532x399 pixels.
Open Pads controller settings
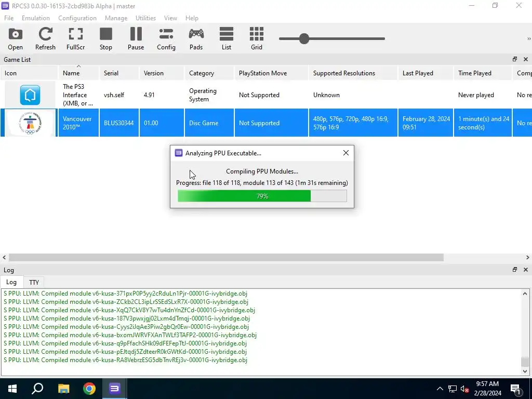point(196,38)
